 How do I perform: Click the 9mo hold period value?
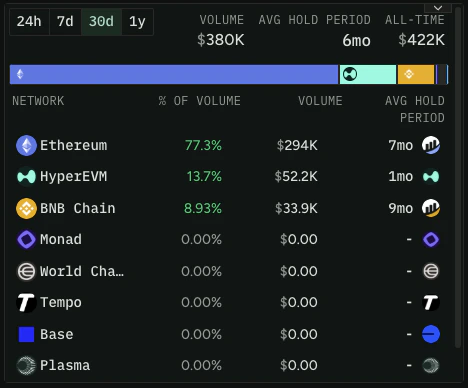(x=401, y=208)
